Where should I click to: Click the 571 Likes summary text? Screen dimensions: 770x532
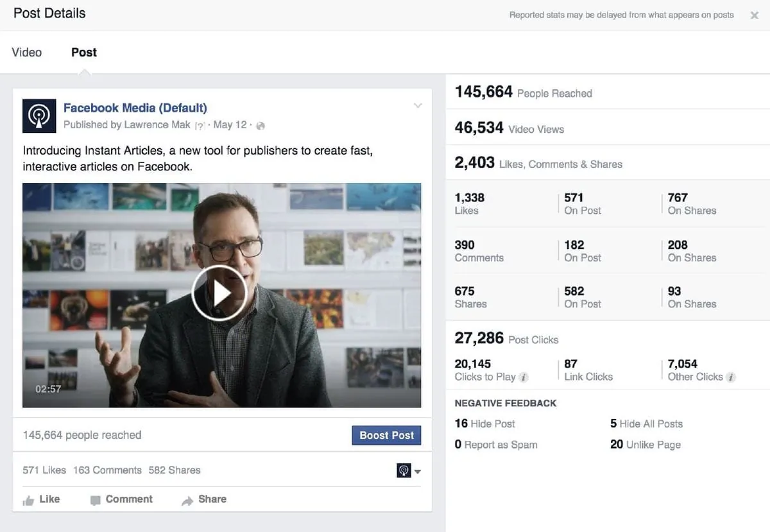click(44, 470)
